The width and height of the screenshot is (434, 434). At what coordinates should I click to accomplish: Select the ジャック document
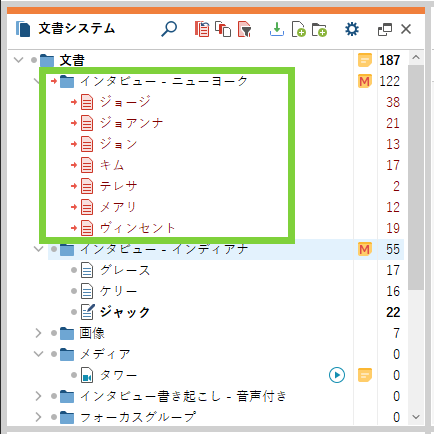125,312
